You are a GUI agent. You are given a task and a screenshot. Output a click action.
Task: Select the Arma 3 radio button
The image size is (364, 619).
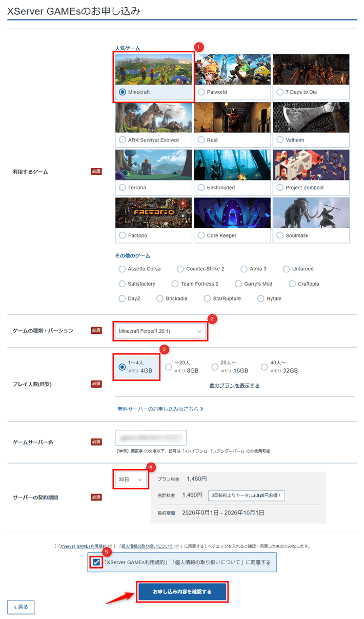coord(244,269)
